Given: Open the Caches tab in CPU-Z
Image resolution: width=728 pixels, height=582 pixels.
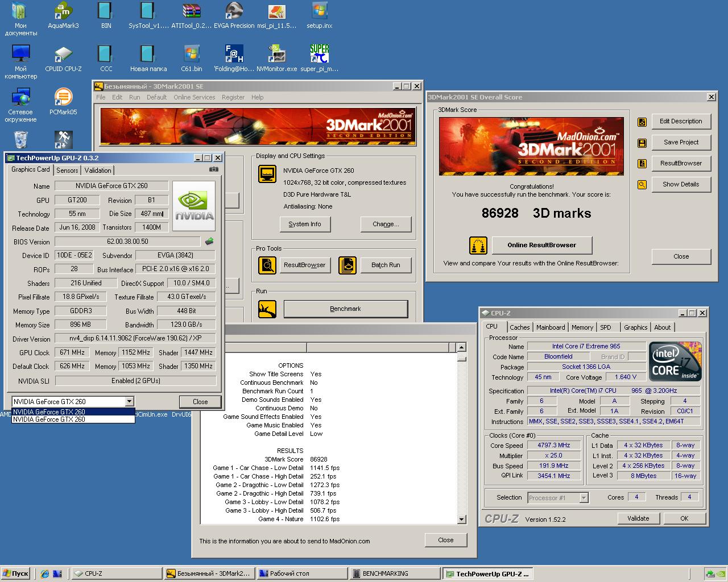Looking at the screenshot, I should pyautogui.click(x=520, y=327).
